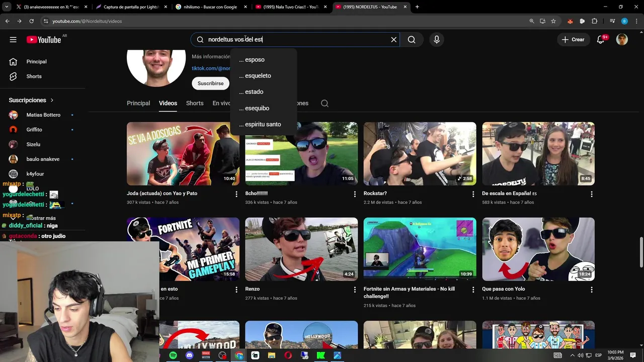Open the media controls icon in toolbar
The width and height of the screenshot is (644, 362).
(612, 21)
